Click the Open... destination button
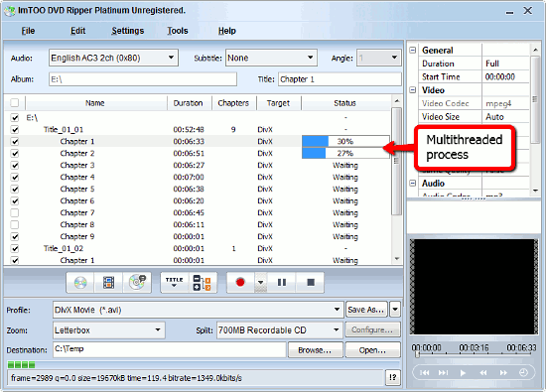Image resolution: width=546 pixels, height=392 pixels. (x=372, y=350)
